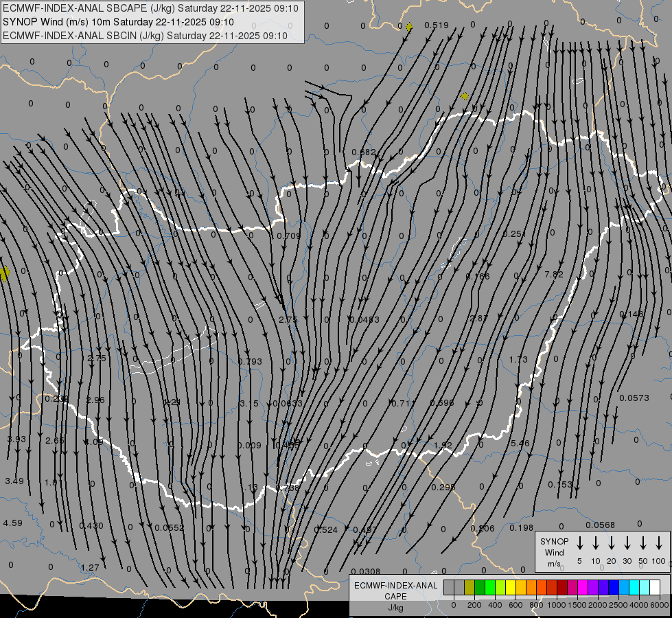Click the SBCIN title line
This screenshot has height=618, width=672.
[145, 36]
